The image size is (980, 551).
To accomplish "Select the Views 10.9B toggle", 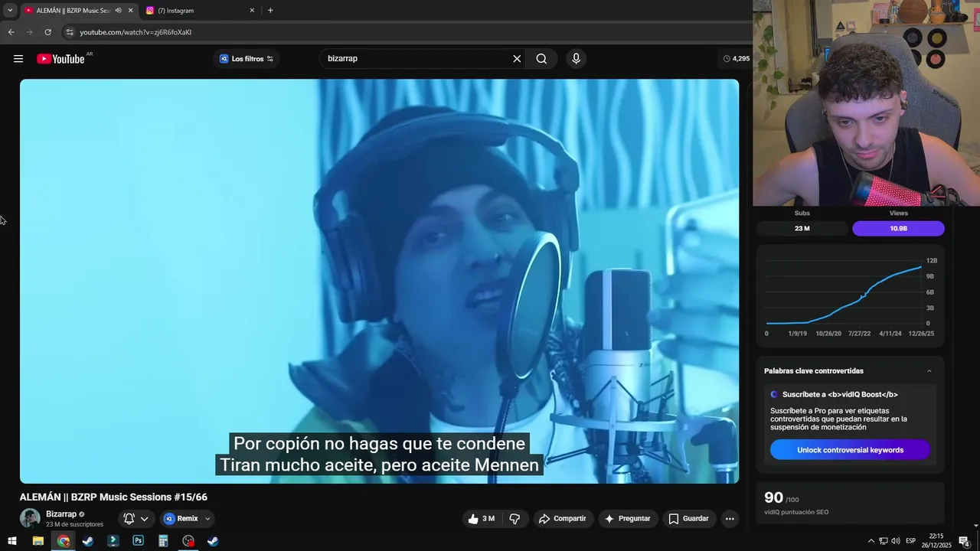I will (x=898, y=229).
